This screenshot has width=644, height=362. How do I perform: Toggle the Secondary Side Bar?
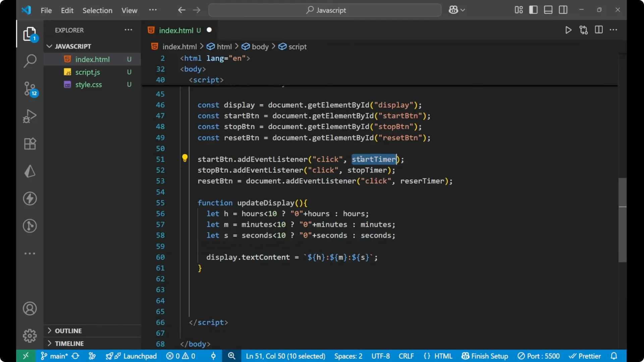563,10
